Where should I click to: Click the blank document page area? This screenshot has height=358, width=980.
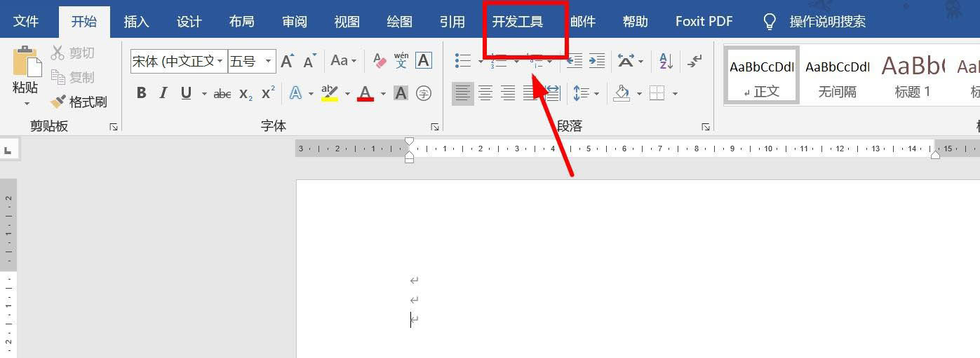[638, 269]
